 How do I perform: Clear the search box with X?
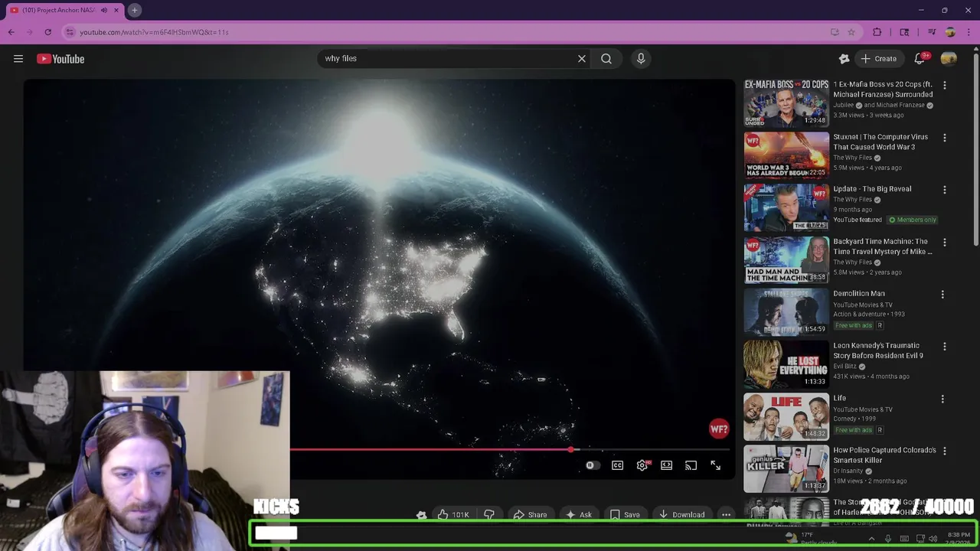pos(582,59)
